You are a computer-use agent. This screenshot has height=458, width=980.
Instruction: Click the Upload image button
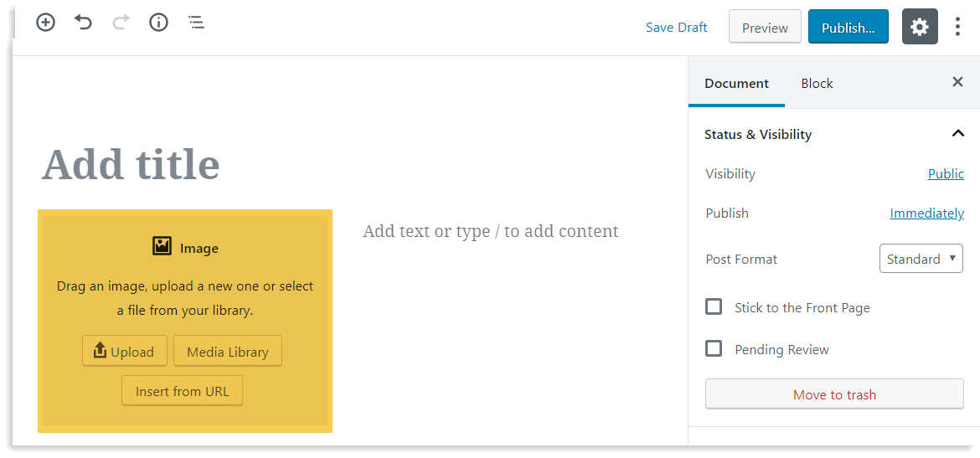pyautogui.click(x=124, y=351)
